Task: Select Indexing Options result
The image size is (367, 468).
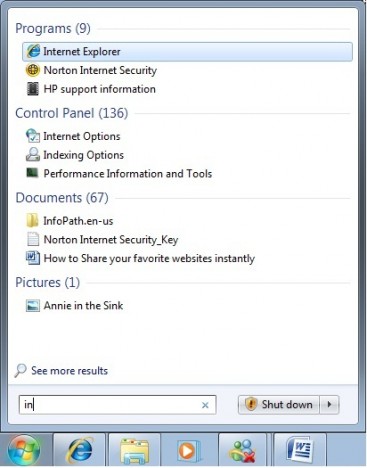Action: (x=75, y=155)
